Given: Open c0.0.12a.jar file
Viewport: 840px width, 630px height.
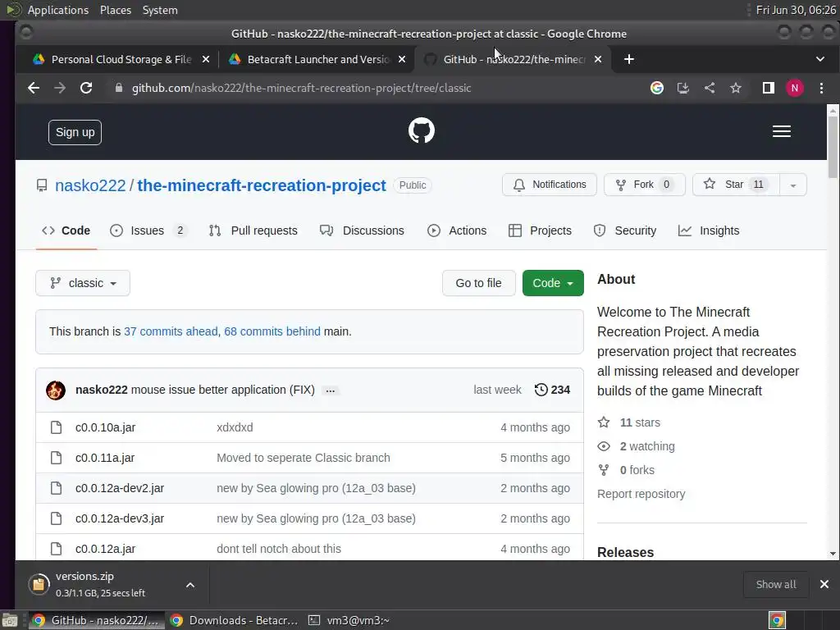Looking at the screenshot, I should click(106, 549).
